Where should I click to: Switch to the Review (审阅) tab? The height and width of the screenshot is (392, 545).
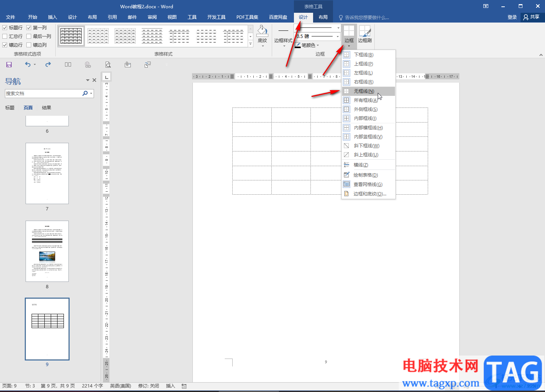[152, 17]
